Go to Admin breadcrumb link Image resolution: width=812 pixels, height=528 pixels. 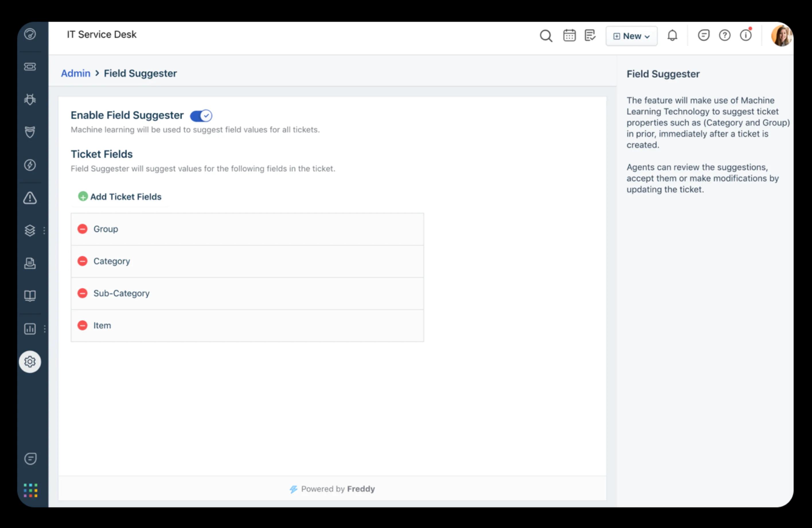coord(76,73)
